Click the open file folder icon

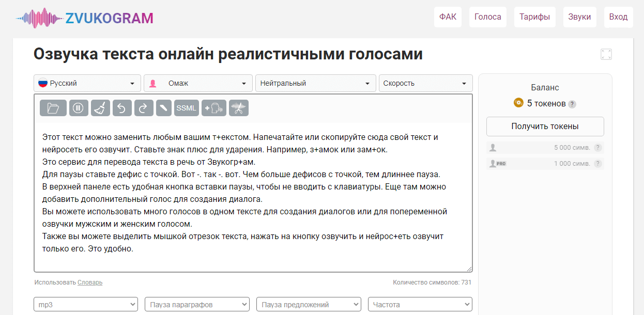click(53, 108)
